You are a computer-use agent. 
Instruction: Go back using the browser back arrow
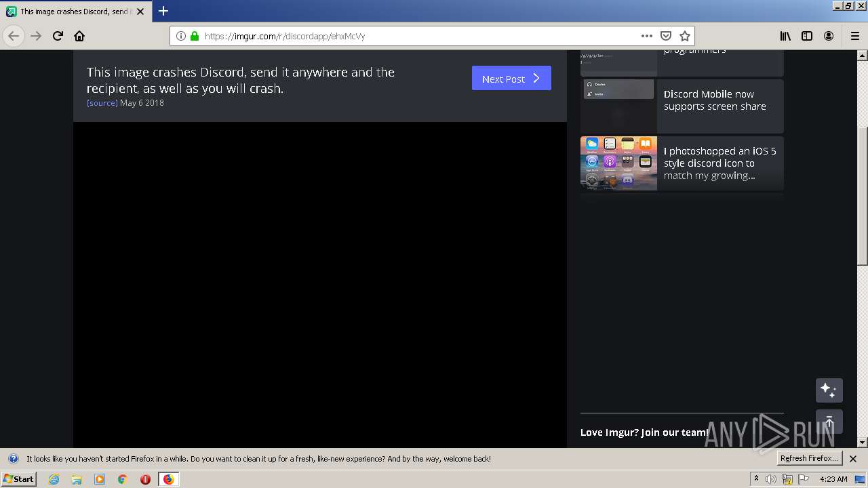[x=14, y=36]
